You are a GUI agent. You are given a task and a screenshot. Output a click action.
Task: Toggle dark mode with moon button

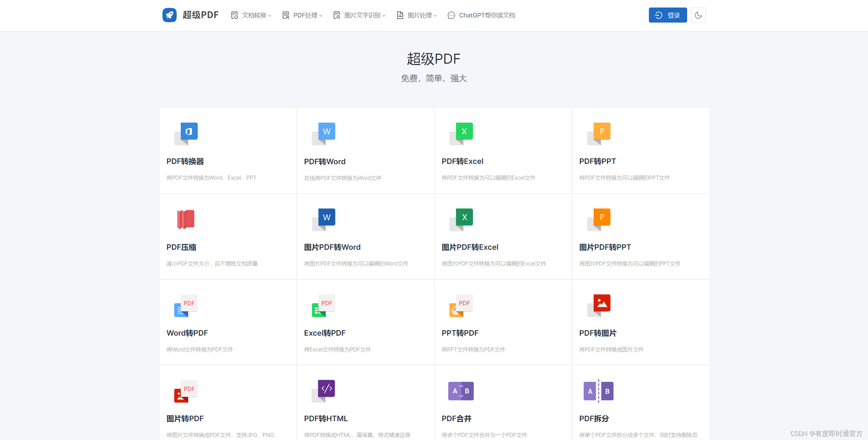[698, 15]
